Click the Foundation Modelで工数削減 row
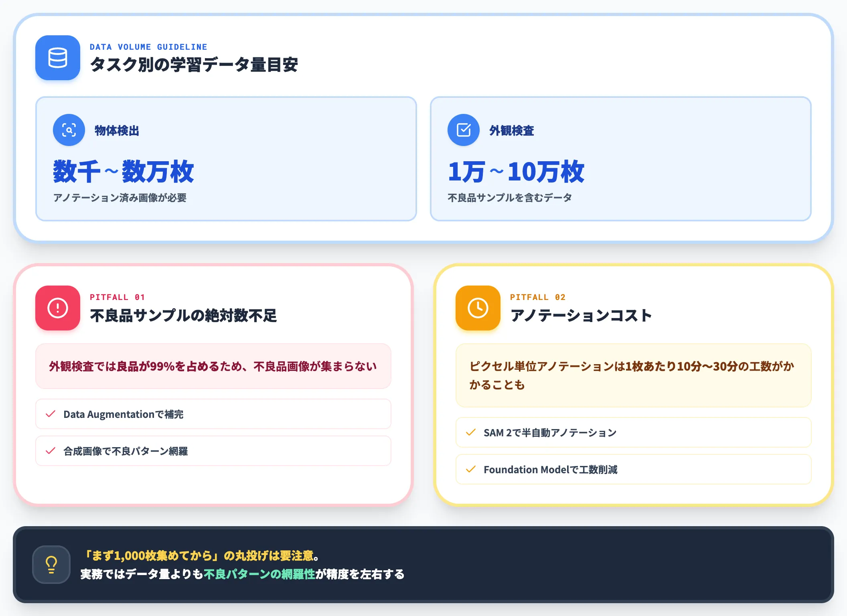This screenshot has width=847, height=616. click(634, 469)
